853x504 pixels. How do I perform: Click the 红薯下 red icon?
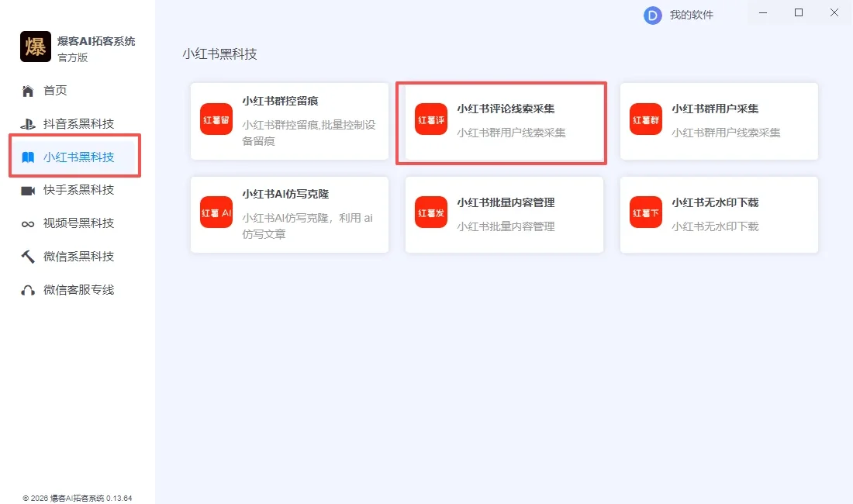646,212
